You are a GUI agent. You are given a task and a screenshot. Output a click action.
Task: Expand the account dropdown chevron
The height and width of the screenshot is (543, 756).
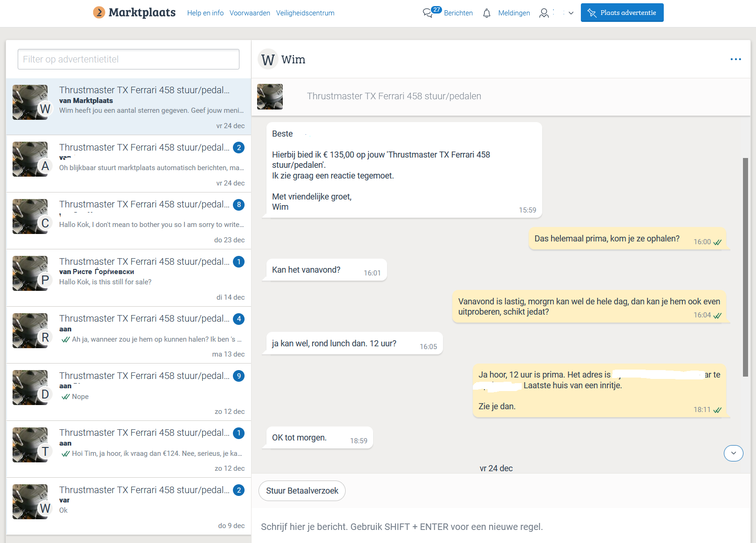[571, 13]
